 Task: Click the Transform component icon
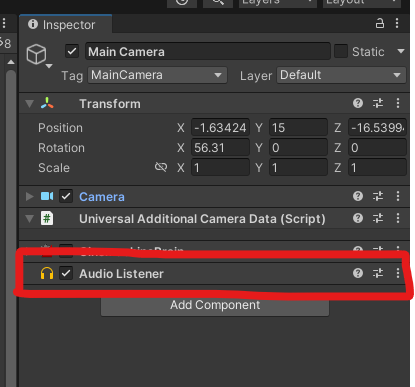click(47, 103)
